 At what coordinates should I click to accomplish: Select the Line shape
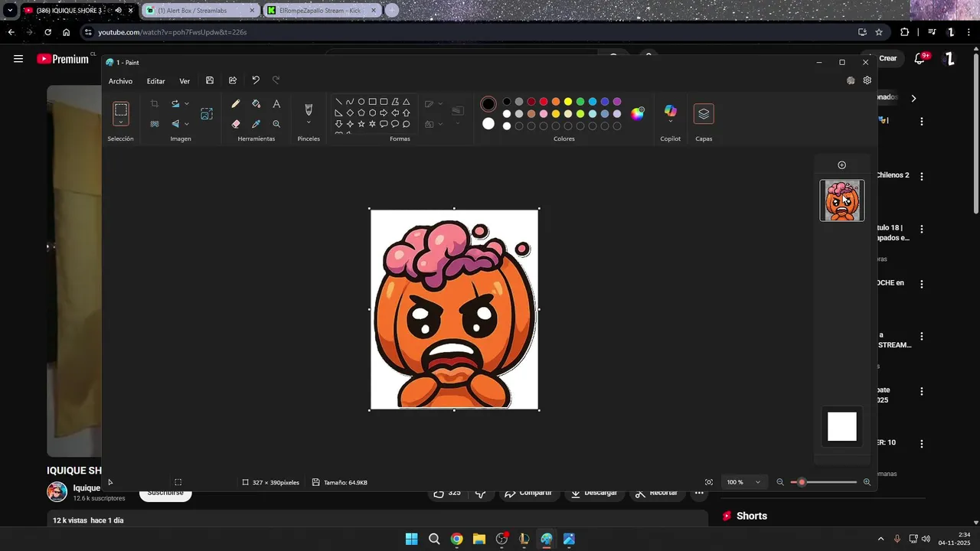339,102
